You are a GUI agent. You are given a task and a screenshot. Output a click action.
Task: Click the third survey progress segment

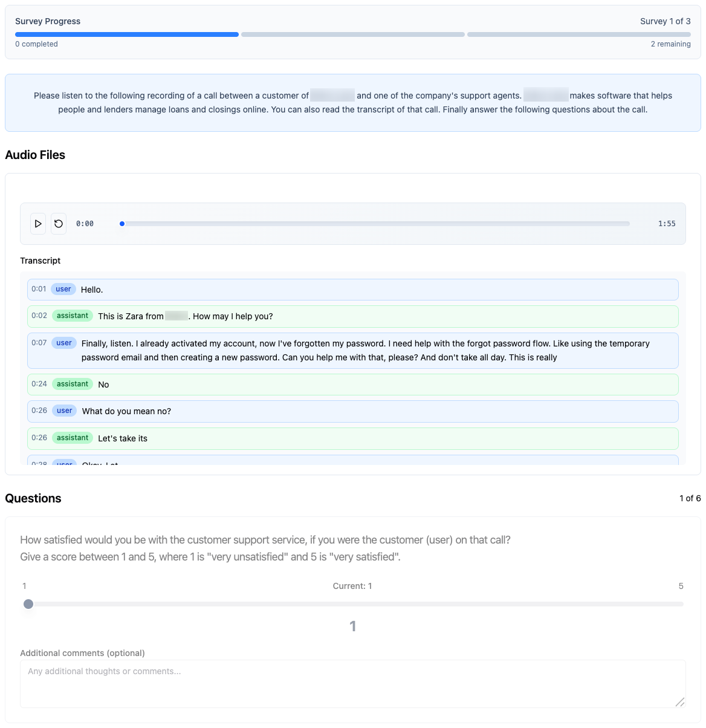(x=578, y=34)
